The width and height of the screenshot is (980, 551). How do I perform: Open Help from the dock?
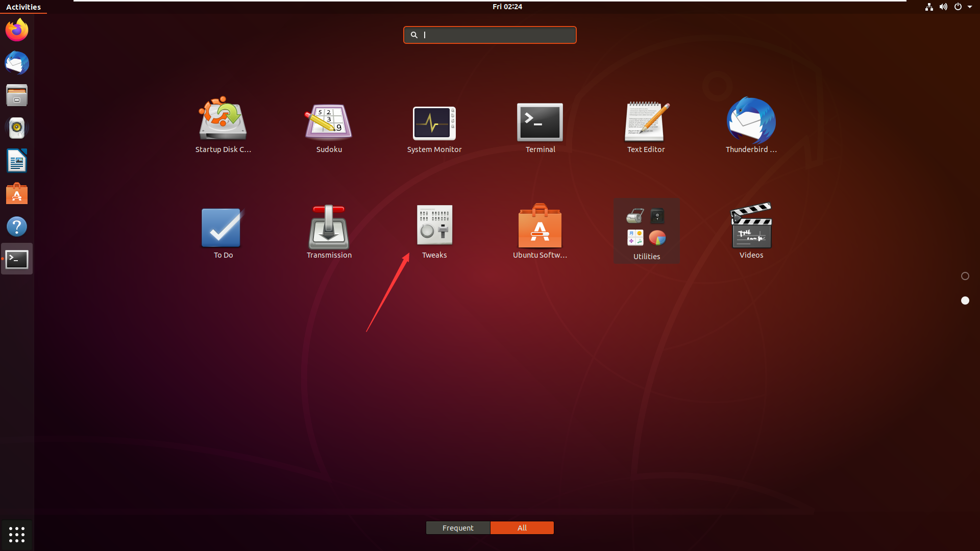[x=17, y=227]
